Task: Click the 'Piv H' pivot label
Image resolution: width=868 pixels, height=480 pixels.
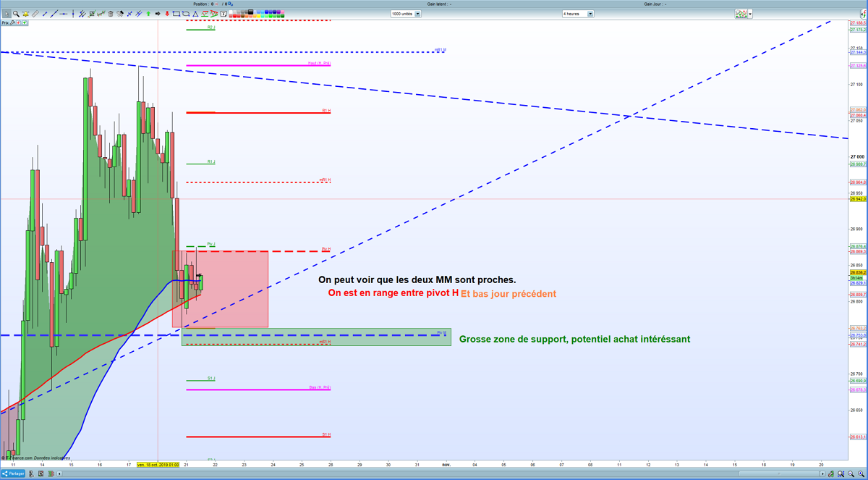Action: point(326,249)
